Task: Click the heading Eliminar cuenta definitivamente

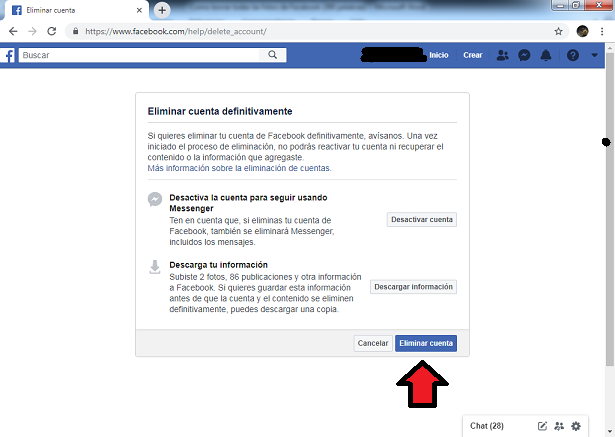Action: point(220,111)
